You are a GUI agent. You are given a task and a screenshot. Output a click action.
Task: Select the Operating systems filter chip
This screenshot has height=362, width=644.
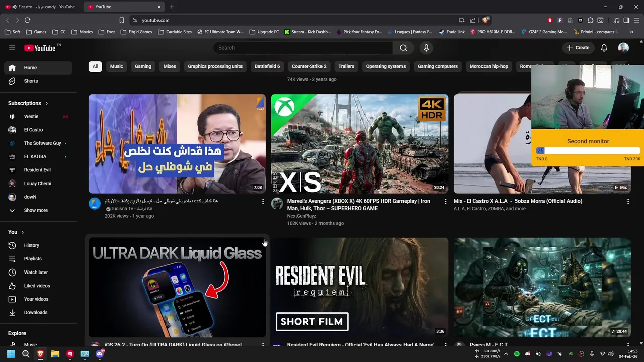tap(386, 66)
